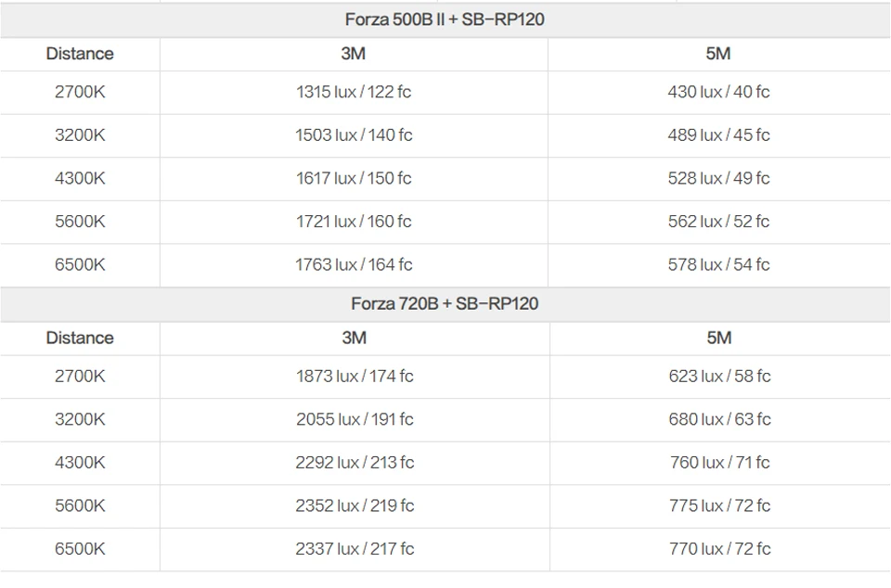Viewport: 891px width, 588px height.
Task: Click the '680 lux / 63 fc' value
Action: click(x=719, y=419)
